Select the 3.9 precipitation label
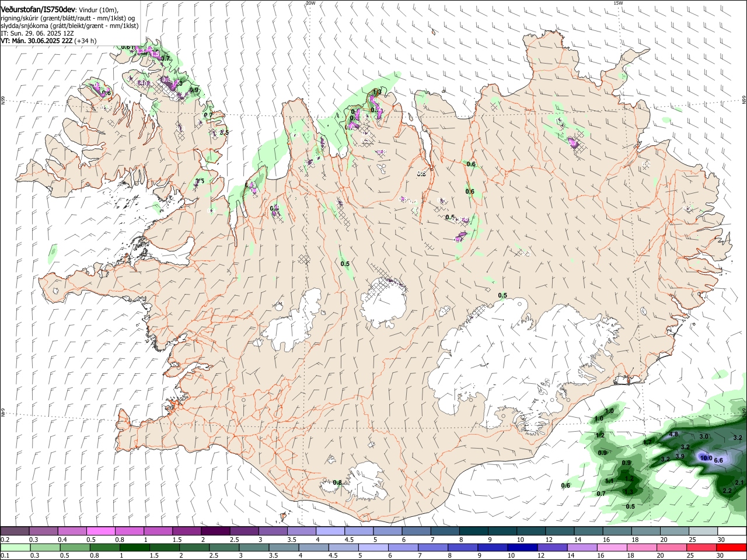 point(680,456)
